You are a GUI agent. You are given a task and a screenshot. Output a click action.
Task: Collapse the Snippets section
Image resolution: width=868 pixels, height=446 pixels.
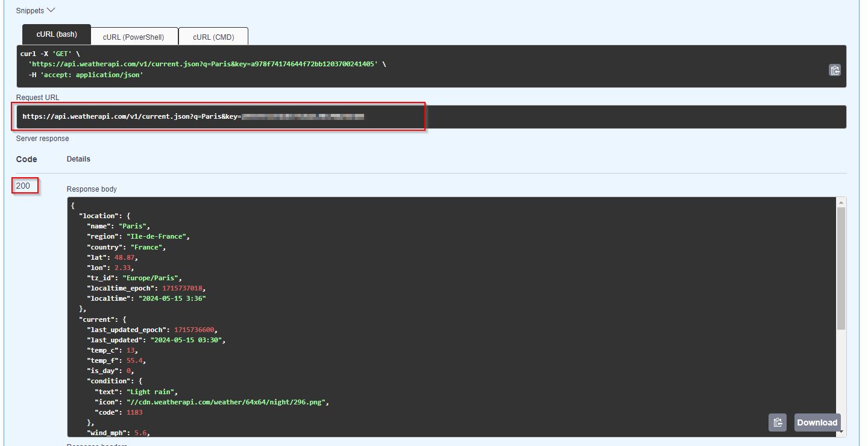pos(36,10)
